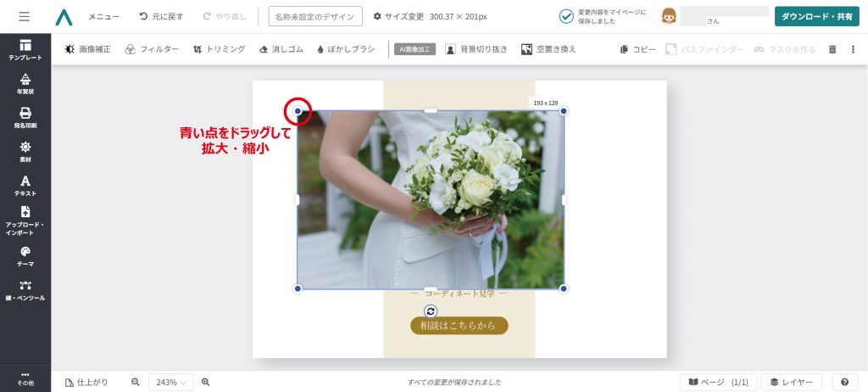
Task: Open the テーマ theme panel
Action: pos(25,256)
